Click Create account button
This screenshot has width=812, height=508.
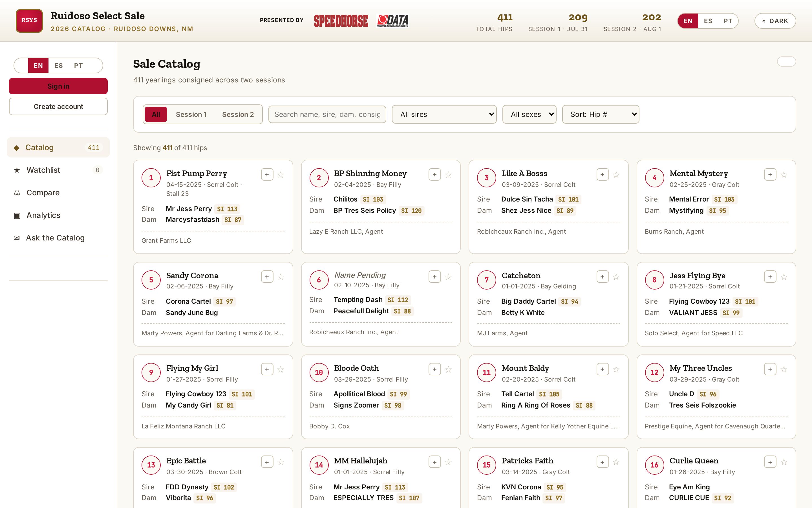pos(58,106)
